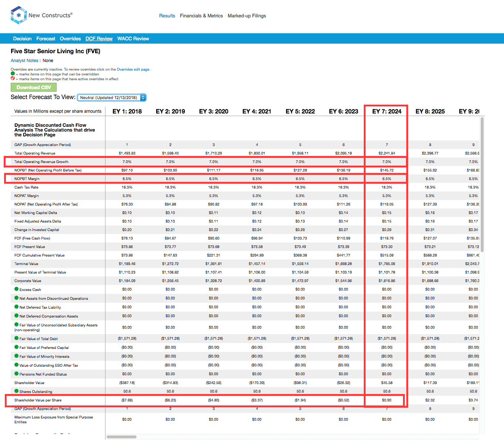Click the $0.90 shareholder value per share
Screen dimensions: 504x448
[387, 400]
